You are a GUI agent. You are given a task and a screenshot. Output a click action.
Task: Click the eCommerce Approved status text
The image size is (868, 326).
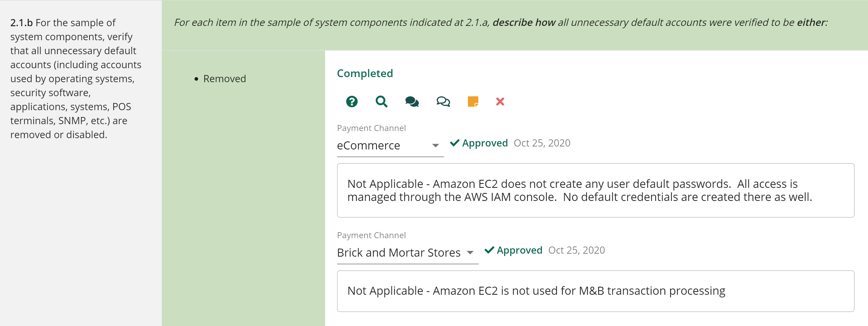(485, 143)
